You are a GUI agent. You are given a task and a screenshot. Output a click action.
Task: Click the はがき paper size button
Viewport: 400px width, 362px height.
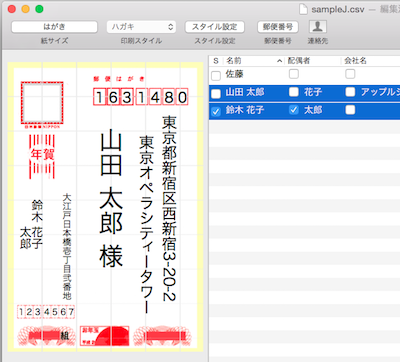coord(54,27)
